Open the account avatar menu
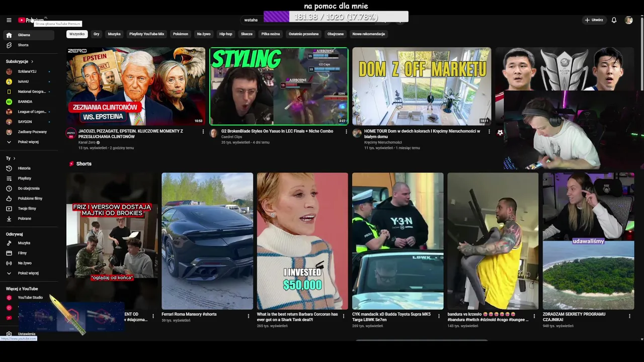 pos(628,20)
